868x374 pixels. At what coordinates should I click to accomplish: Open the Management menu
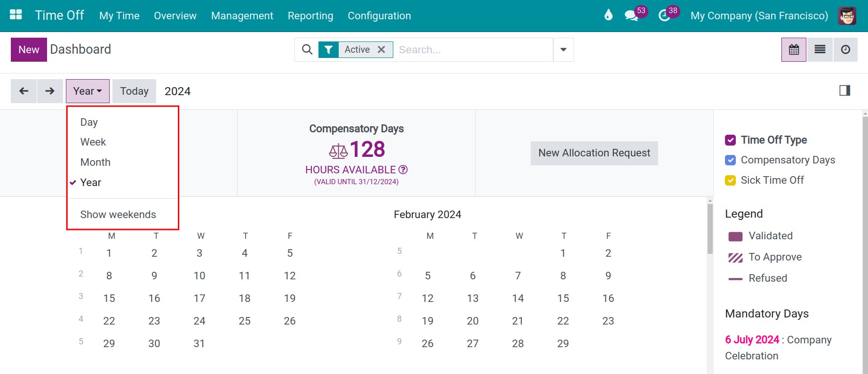(242, 16)
